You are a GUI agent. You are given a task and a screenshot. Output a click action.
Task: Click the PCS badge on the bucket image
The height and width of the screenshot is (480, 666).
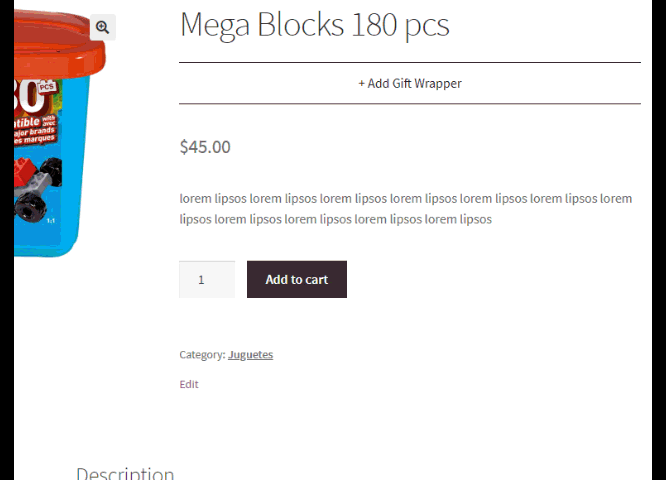point(46,87)
